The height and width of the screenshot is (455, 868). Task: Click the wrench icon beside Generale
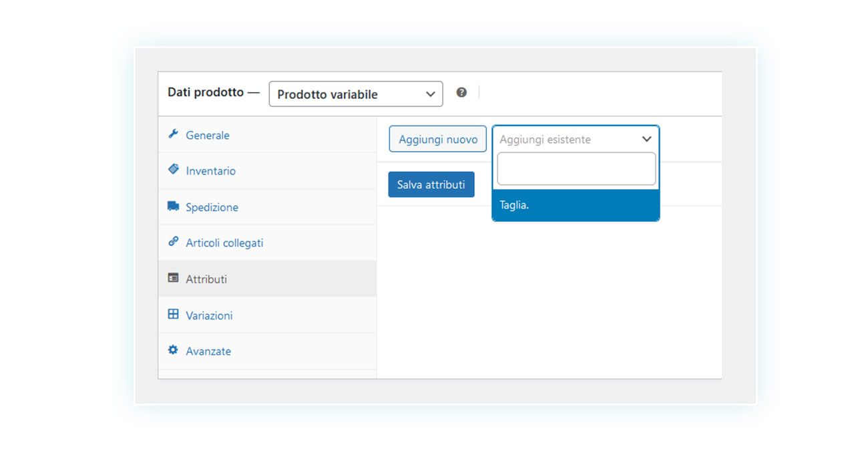click(173, 134)
